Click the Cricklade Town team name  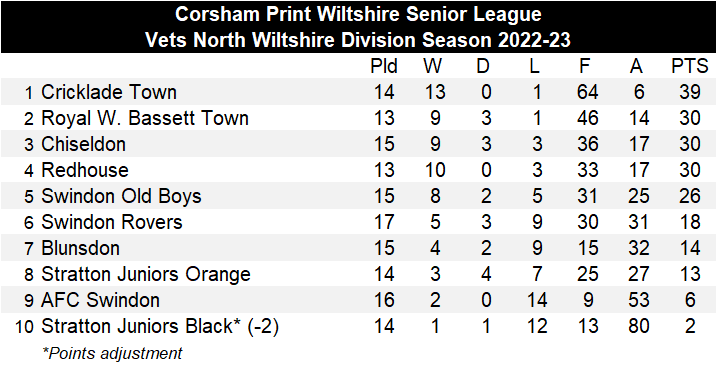109,92
